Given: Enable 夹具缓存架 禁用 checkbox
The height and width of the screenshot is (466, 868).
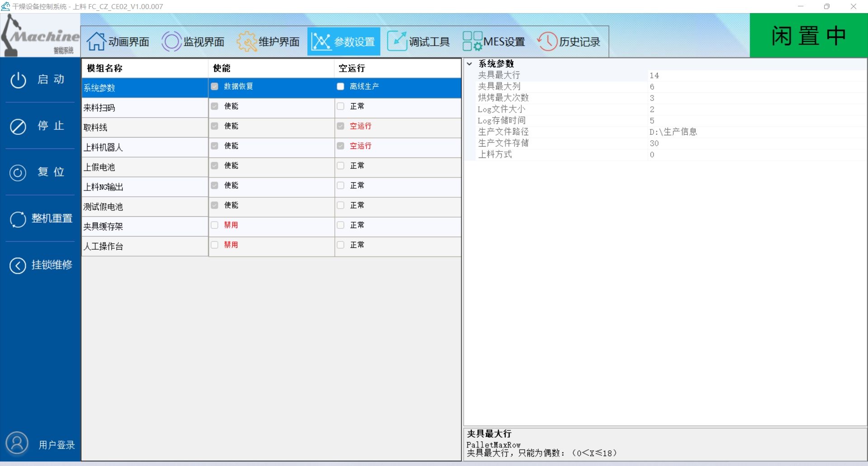Looking at the screenshot, I should (x=215, y=225).
